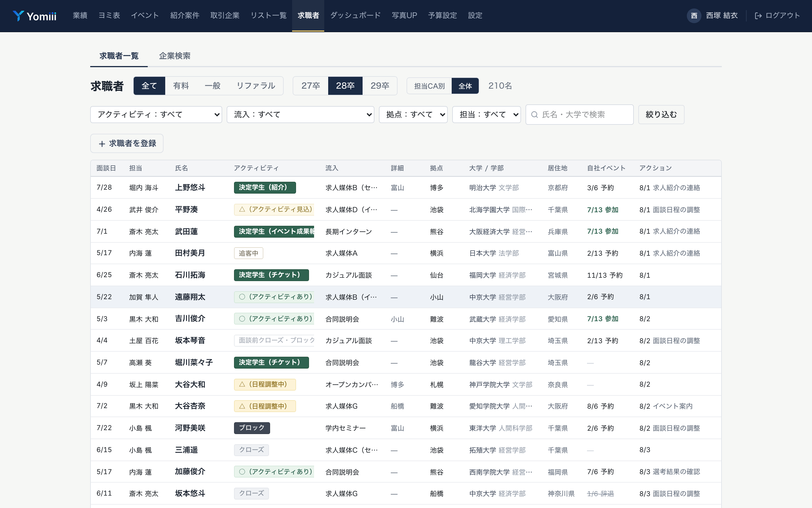Screen dimensions: 812x508
Task: Click 加藤俊介's 8/3 選考結果の確認 action
Action: pos(669,472)
